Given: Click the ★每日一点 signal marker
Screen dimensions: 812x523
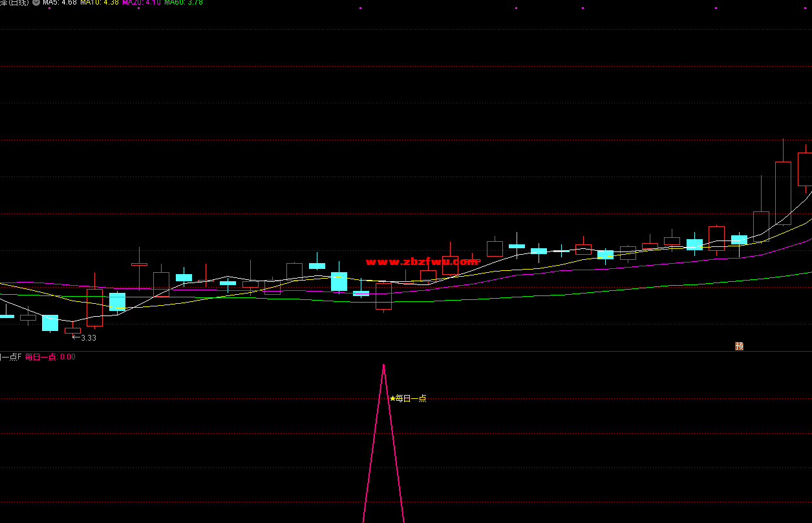Looking at the screenshot, I should [x=408, y=398].
